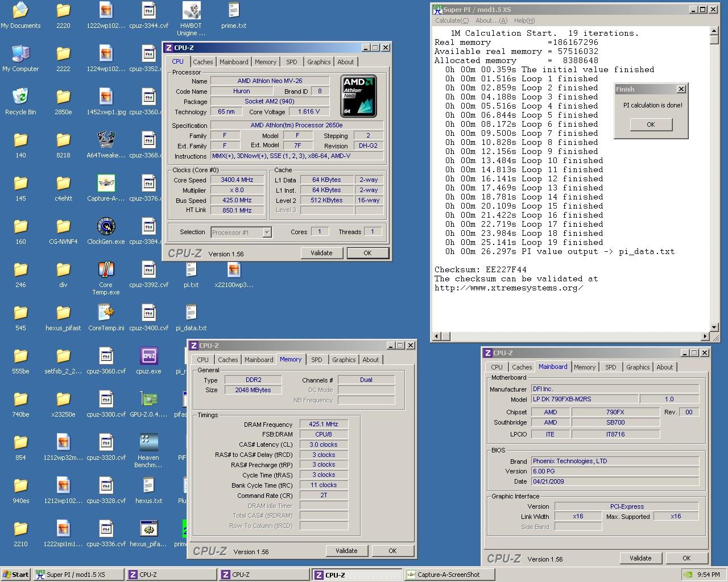The height and width of the screenshot is (582, 728).
Task: Switch to Caches tab in top CPU-Z window
Action: pyautogui.click(x=202, y=62)
